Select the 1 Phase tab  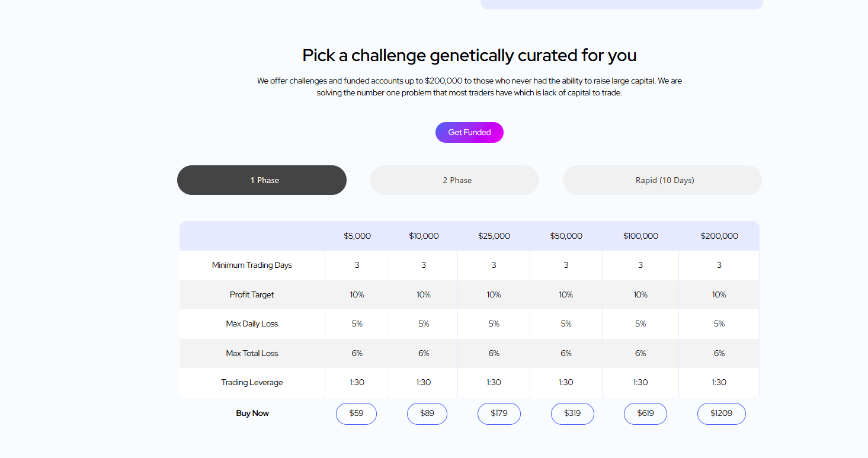(262, 180)
